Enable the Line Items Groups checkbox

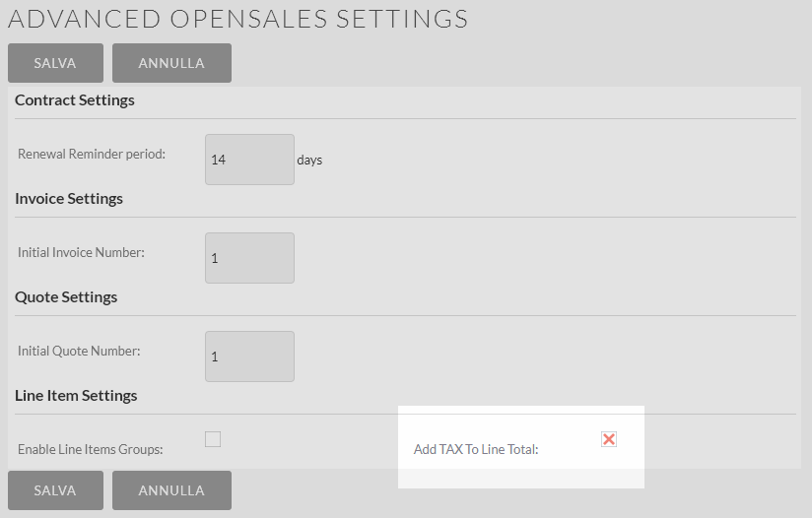pyautogui.click(x=213, y=439)
